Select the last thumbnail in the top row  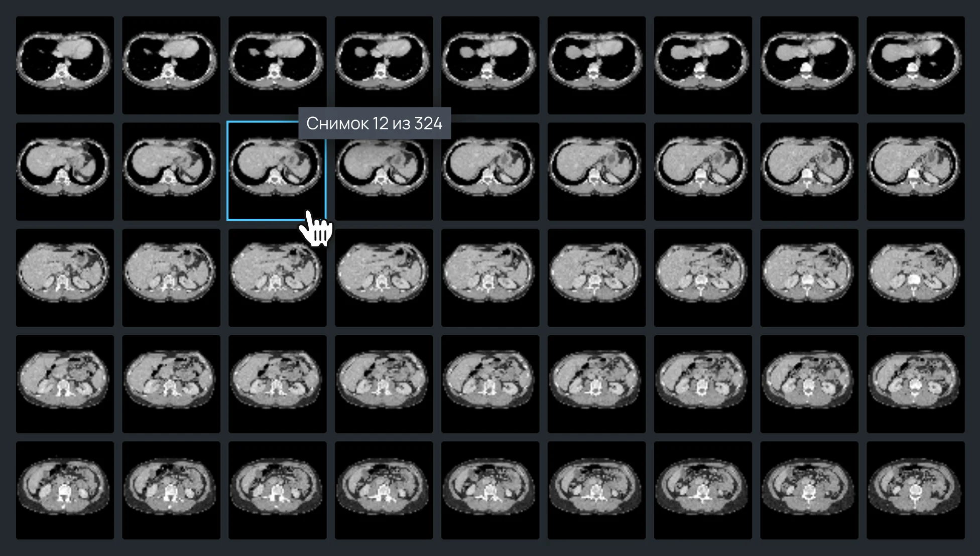pyautogui.click(x=915, y=65)
